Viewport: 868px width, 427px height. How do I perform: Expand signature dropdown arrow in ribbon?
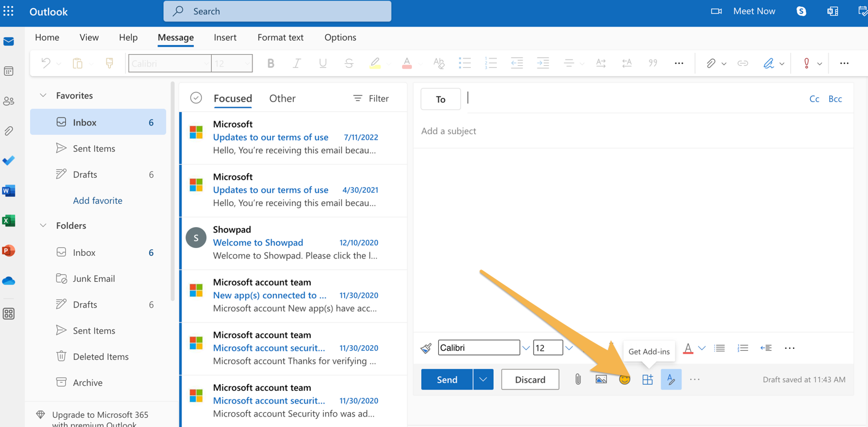782,63
